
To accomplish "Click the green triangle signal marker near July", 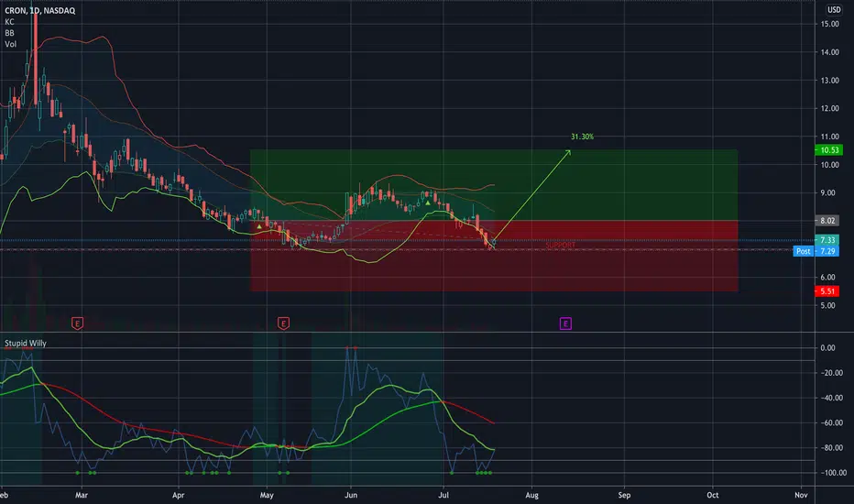I will click(x=428, y=203).
